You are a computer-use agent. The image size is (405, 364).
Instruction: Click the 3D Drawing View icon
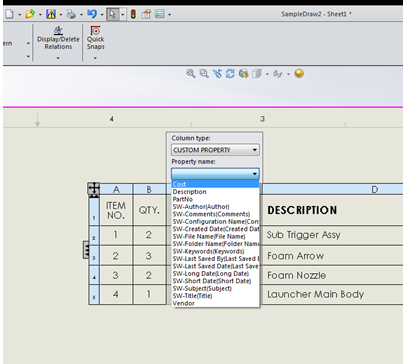(243, 73)
